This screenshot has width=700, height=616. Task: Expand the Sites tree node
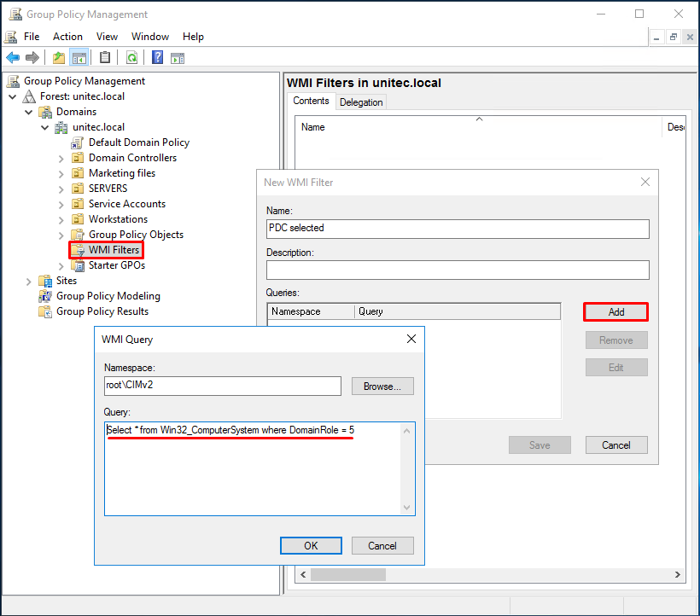(29, 281)
